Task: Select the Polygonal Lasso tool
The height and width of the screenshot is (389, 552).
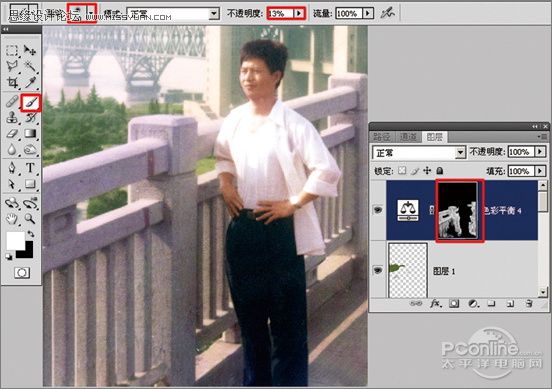Action: (x=12, y=66)
